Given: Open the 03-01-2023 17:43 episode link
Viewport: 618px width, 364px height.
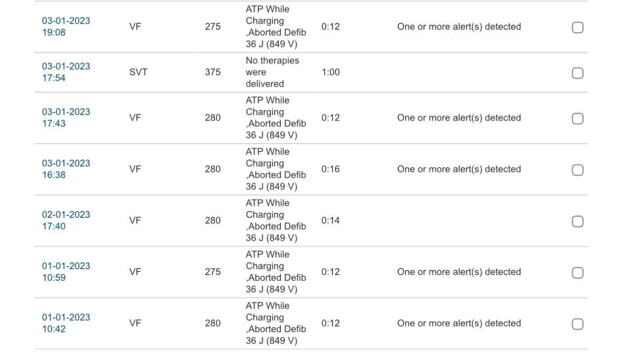Looking at the screenshot, I should [66, 117].
